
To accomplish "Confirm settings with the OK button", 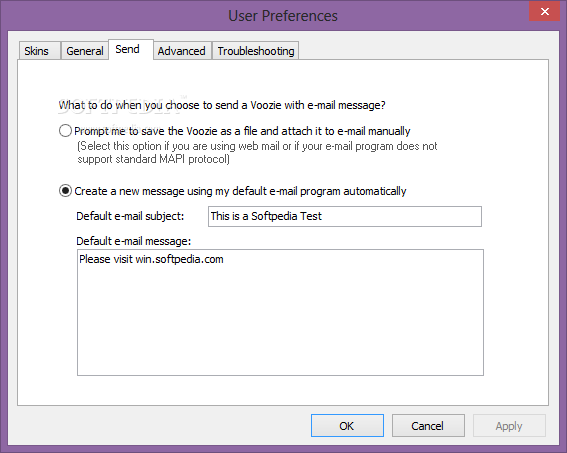I will tap(347, 426).
